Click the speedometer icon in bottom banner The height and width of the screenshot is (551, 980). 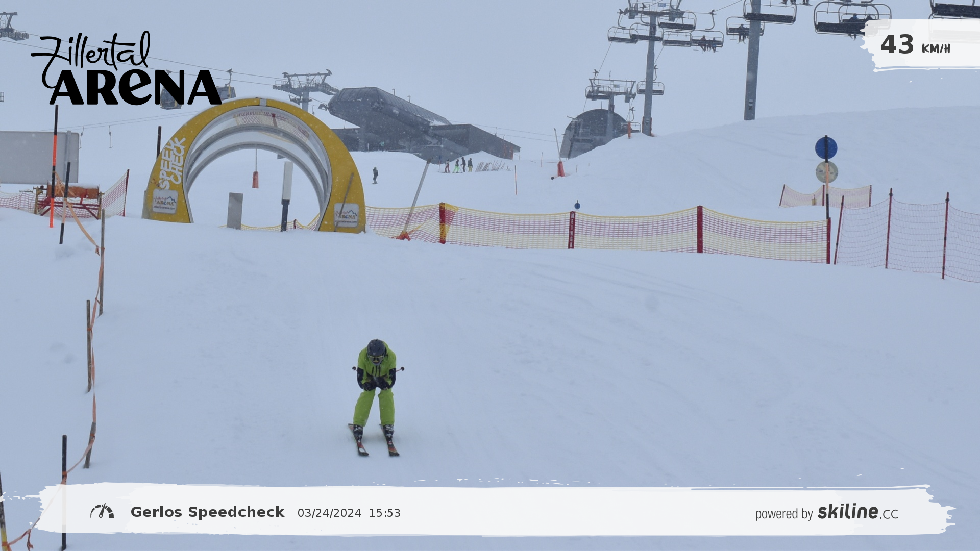tap(102, 511)
